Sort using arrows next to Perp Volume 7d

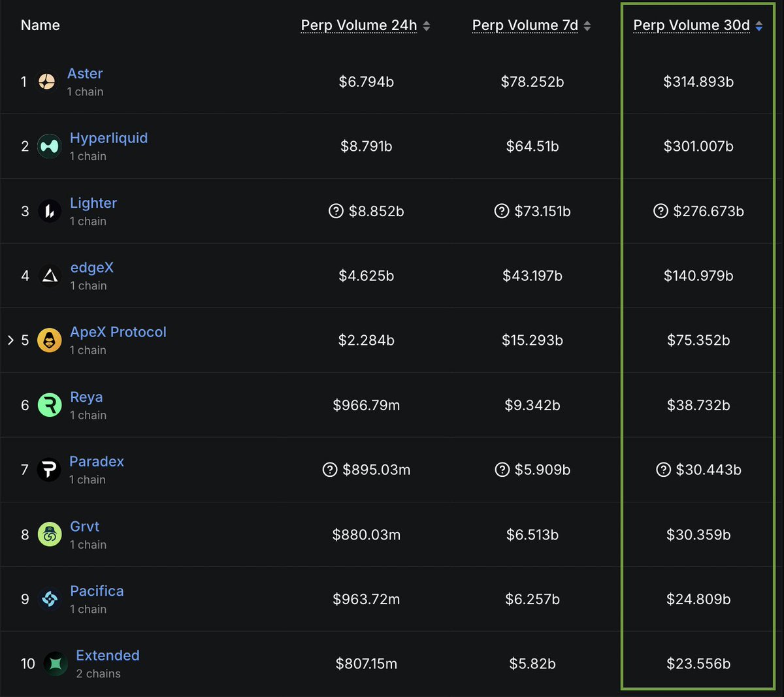coord(587,25)
